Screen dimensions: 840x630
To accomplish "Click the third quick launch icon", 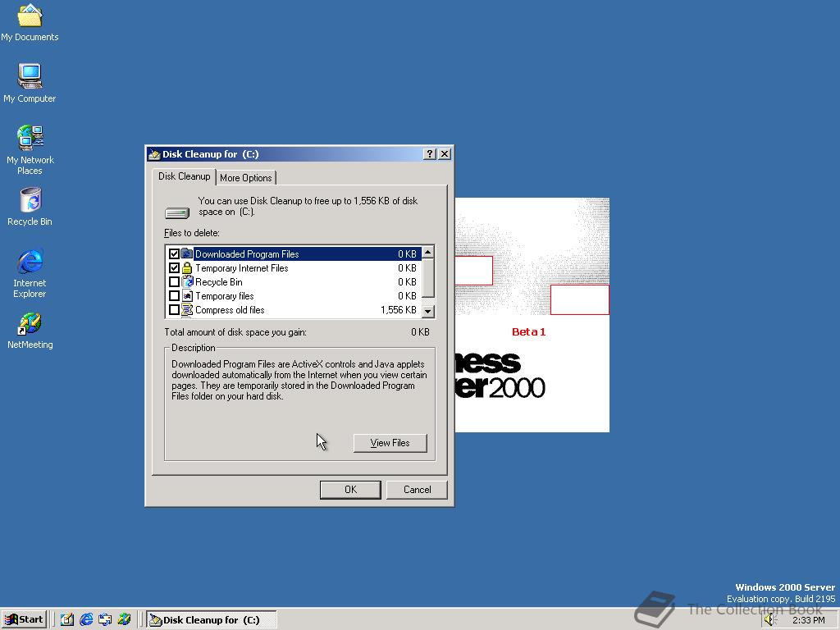I will click(x=105, y=619).
